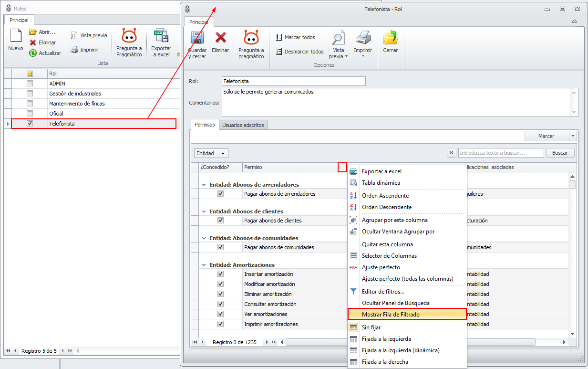Toggle header select-all checkbox in Roles list

[30, 74]
